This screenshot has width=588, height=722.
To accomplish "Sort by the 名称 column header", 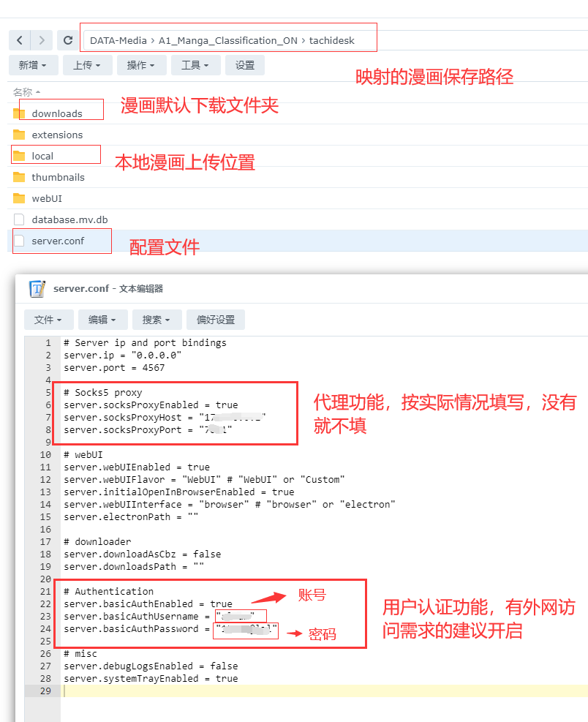I will (26, 92).
